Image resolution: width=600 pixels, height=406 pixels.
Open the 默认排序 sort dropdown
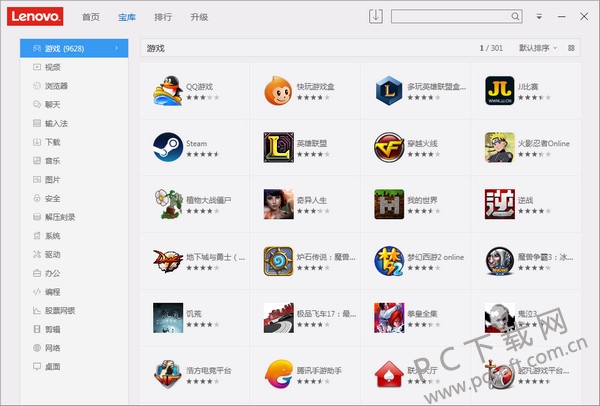point(538,48)
